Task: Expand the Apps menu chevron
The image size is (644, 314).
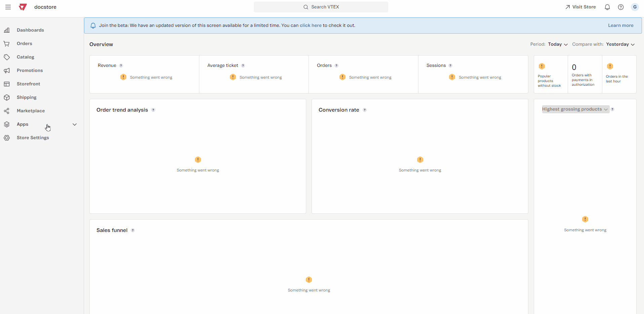Action: (x=75, y=124)
